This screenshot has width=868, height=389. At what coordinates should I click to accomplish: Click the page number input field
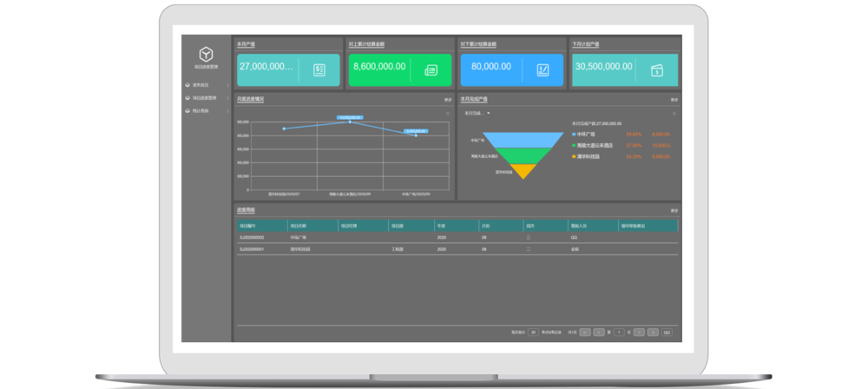[x=618, y=332]
